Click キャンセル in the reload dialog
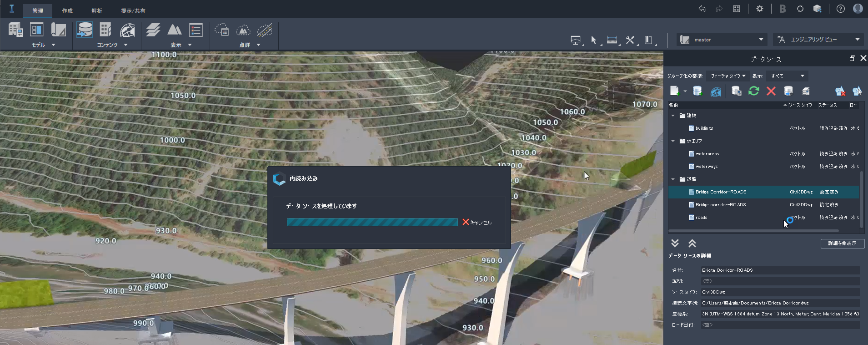 coord(477,222)
